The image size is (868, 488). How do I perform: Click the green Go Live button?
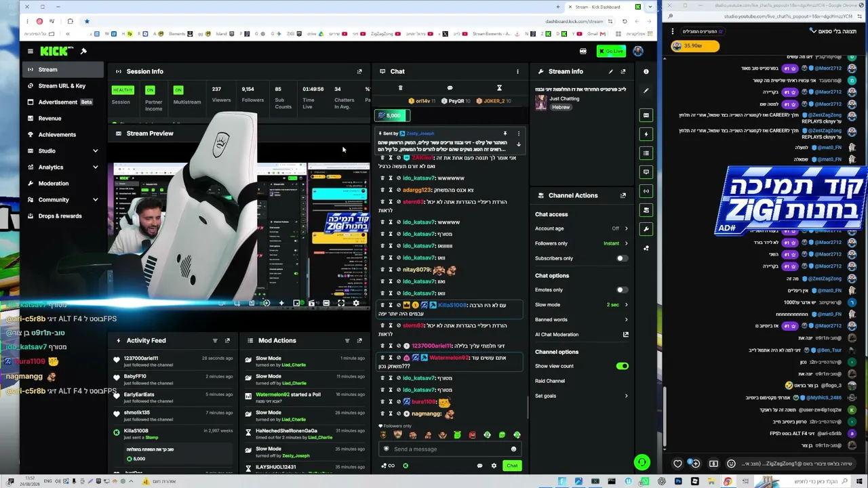click(611, 51)
